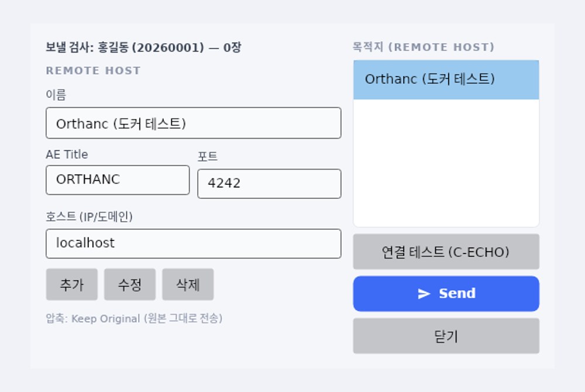Click the 추가 (add) button
The width and height of the screenshot is (585, 392).
71,284
